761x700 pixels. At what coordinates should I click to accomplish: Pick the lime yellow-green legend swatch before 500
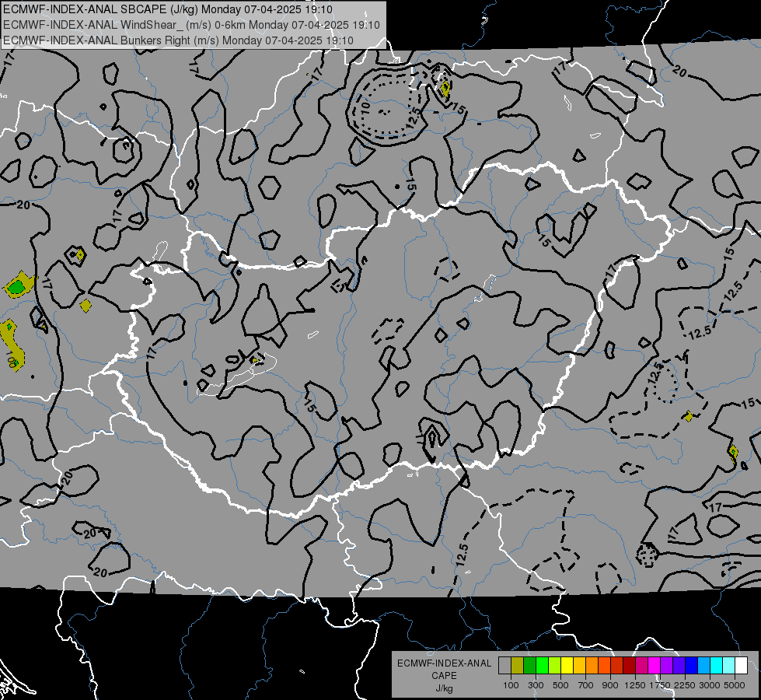tap(554, 666)
